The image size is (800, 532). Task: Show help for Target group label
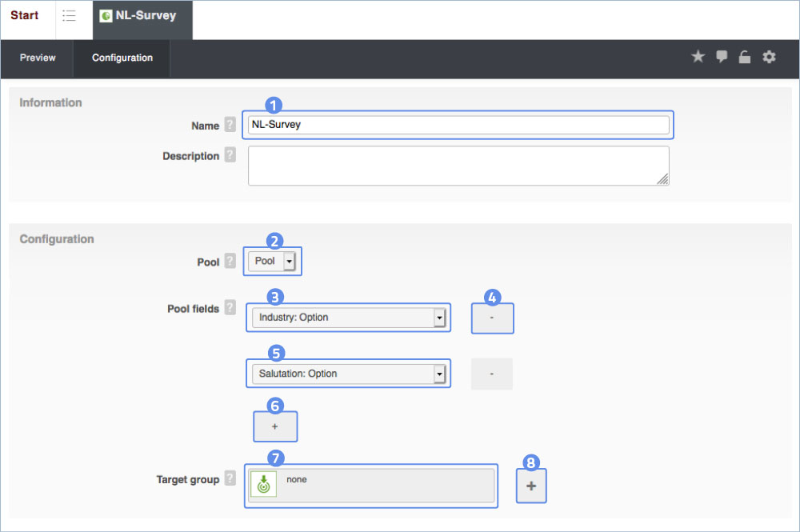tap(230, 478)
